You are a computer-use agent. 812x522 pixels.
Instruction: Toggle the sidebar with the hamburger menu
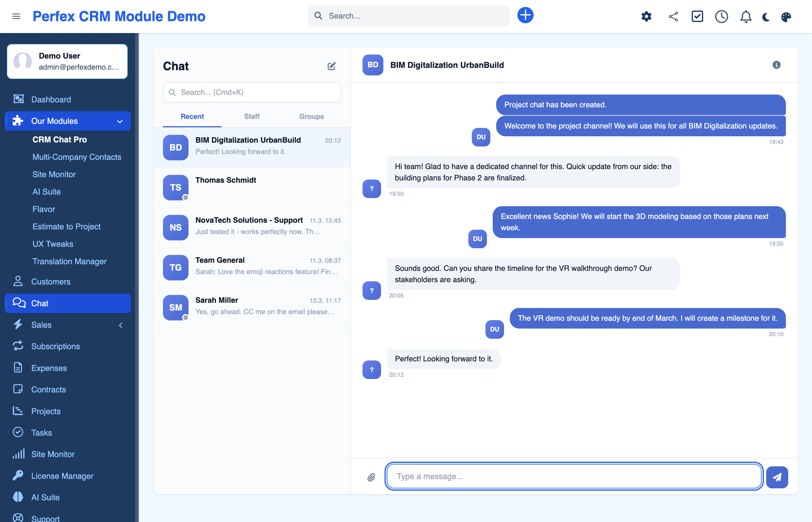[16, 16]
